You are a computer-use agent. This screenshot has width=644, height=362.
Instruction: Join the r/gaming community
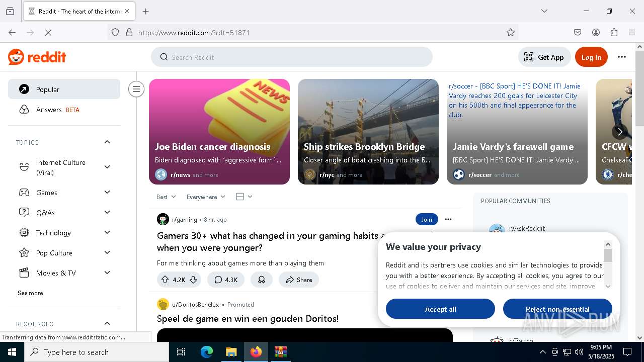point(427,219)
